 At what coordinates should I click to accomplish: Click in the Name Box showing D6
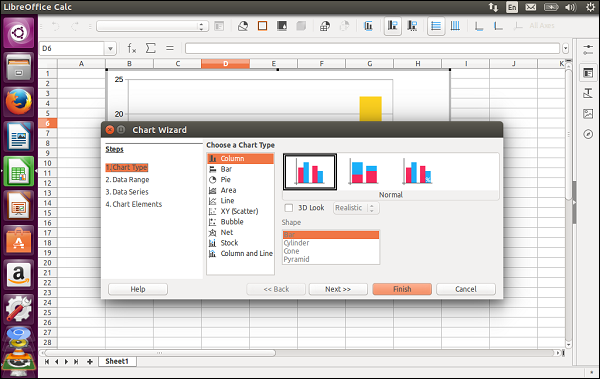72,49
